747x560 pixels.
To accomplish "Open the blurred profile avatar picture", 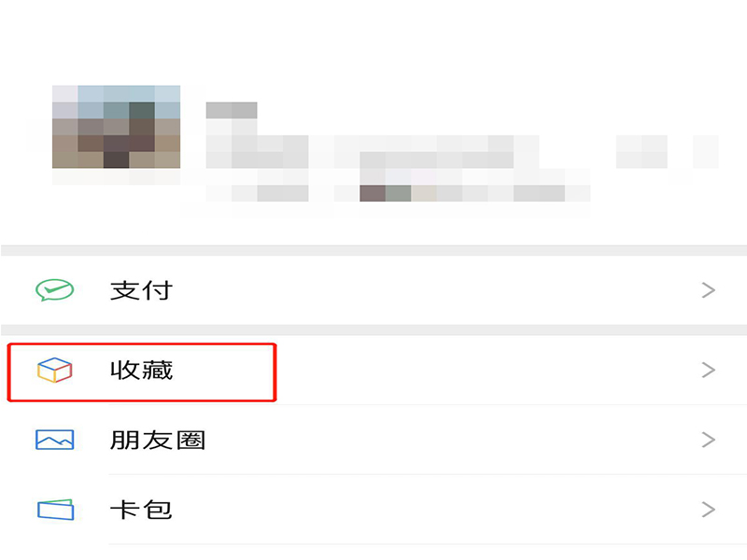I will 116,127.
